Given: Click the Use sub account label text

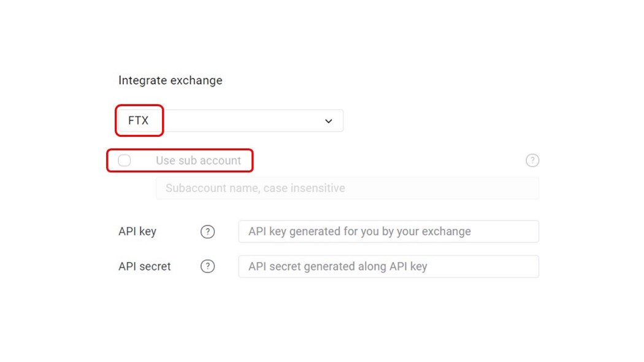Looking at the screenshot, I should 198,160.
